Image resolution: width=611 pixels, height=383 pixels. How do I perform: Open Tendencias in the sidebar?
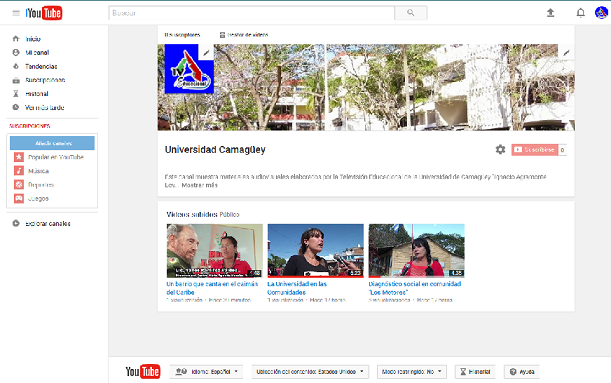coord(41,67)
